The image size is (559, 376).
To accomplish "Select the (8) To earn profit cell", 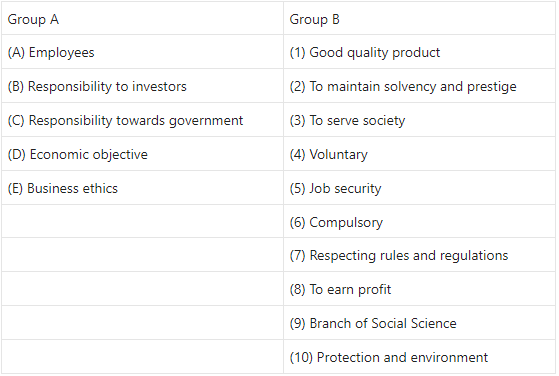I will (x=419, y=289).
